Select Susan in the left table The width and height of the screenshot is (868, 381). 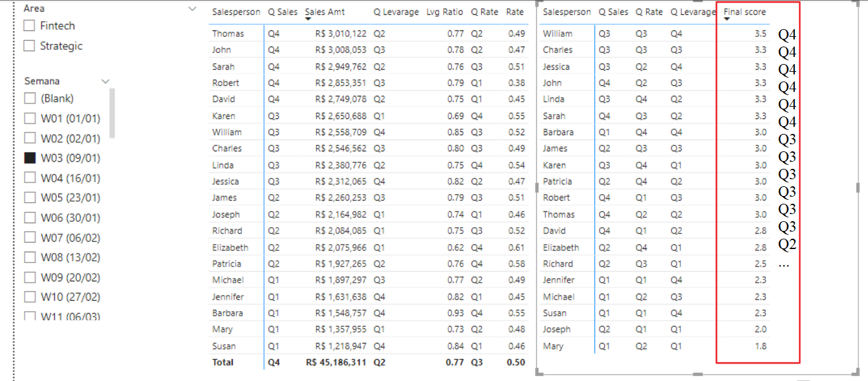coord(224,346)
